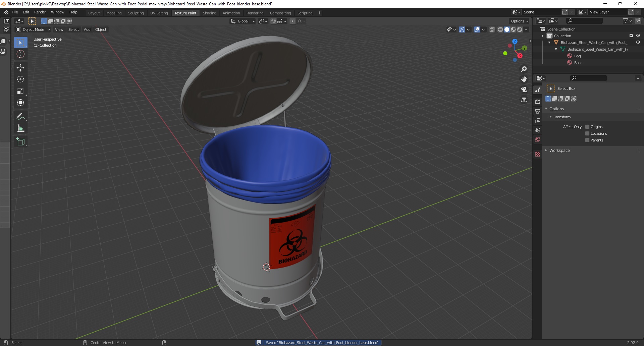The image size is (644, 346).
Task: Switch to rendered viewport shading
Action: point(520,30)
